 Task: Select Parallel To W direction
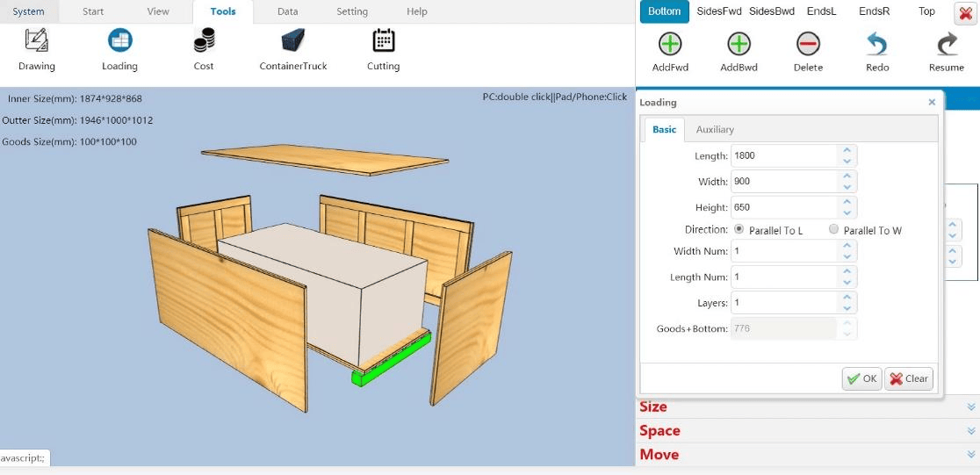[833, 229]
